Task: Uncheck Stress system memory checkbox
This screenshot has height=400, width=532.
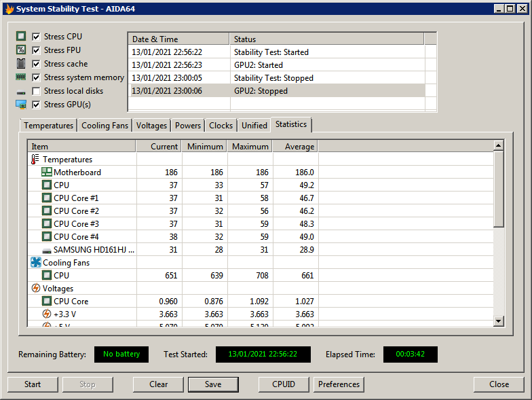Action: pyautogui.click(x=36, y=77)
